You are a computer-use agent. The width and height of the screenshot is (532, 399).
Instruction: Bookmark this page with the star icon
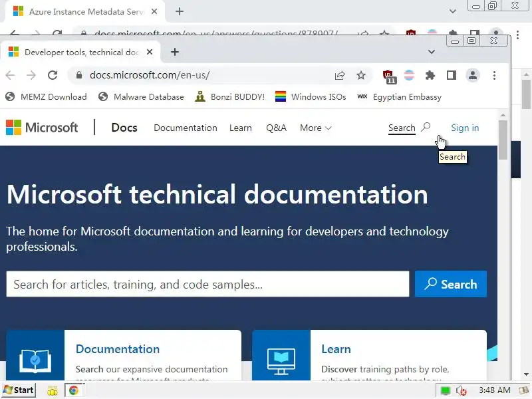pyautogui.click(x=361, y=75)
